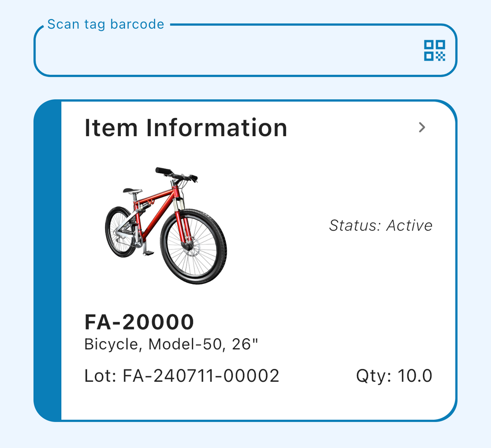The width and height of the screenshot is (491, 448).
Task: Focus the Scan tag barcode field
Action: [x=225, y=51]
